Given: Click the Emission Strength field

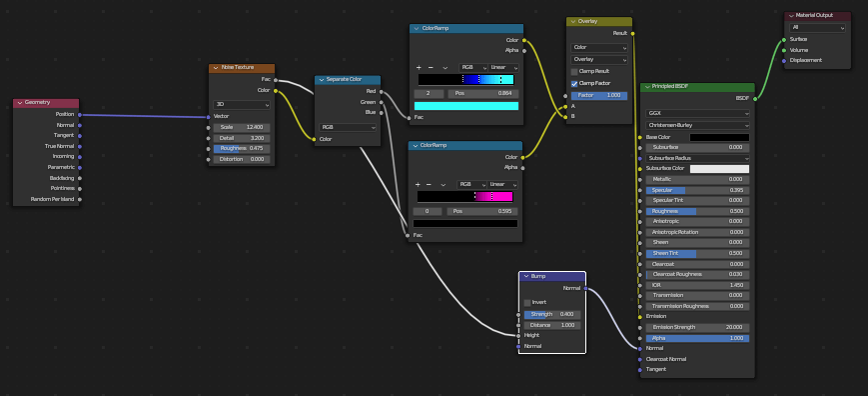Looking at the screenshot, I should click(697, 327).
